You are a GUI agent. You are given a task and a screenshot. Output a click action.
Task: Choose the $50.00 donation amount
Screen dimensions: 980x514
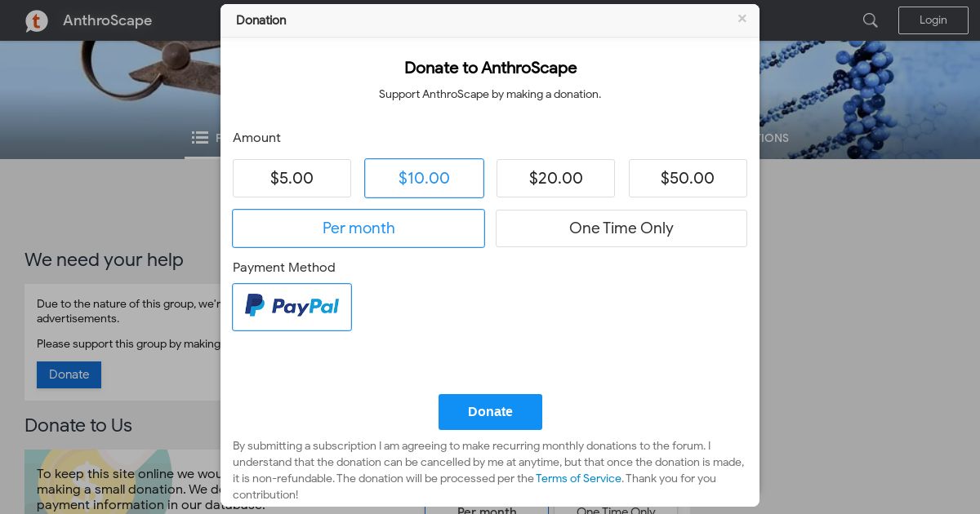coord(688,178)
